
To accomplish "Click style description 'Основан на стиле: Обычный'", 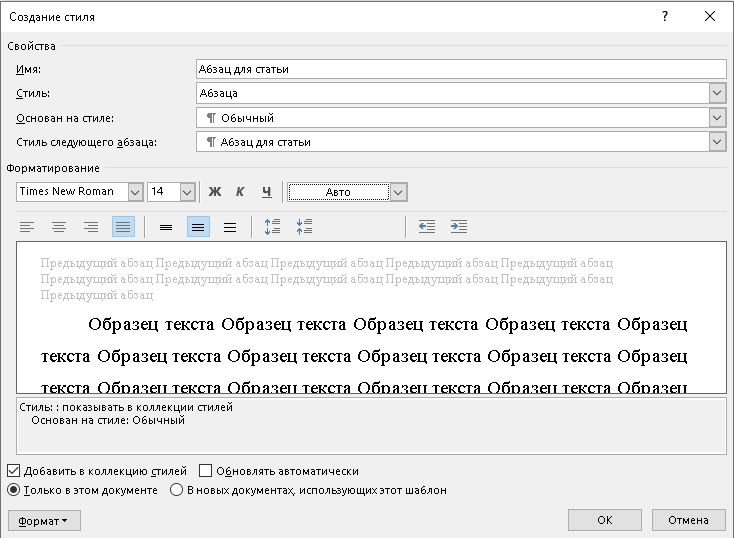I will [x=108, y=420].
